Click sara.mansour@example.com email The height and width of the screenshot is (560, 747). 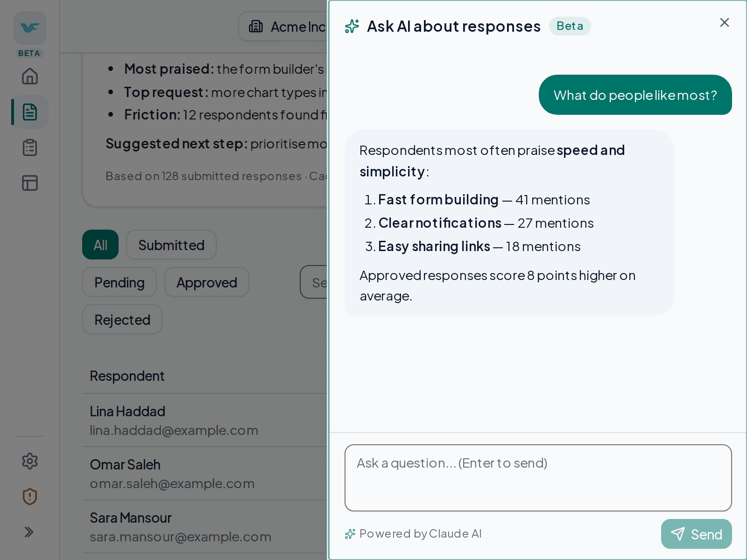pos(181,537)
